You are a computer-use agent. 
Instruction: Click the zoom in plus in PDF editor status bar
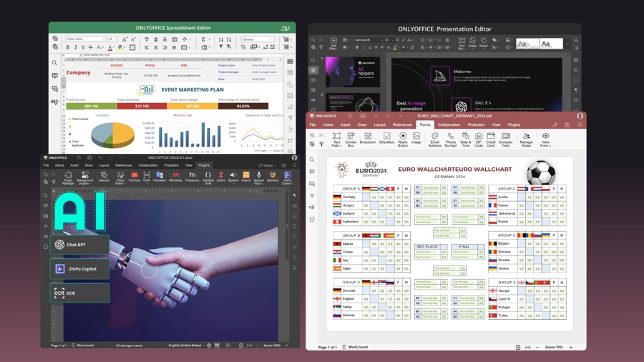coord(571,347)
